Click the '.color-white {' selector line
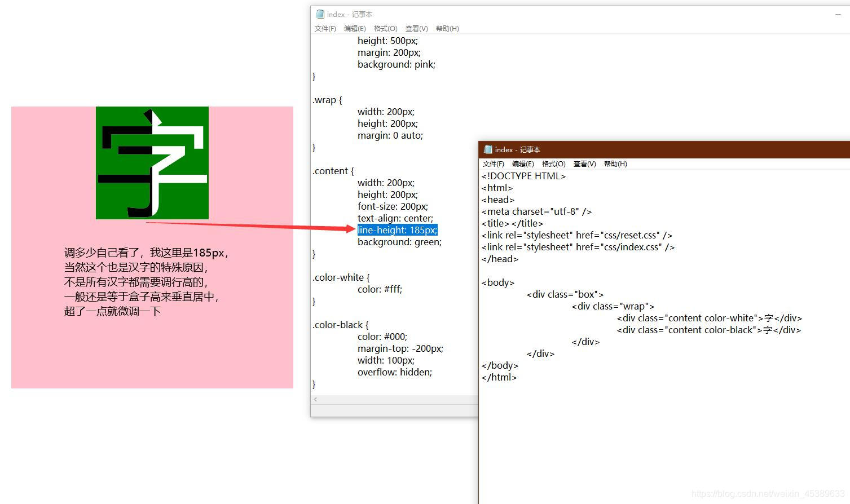The image size is (850, 504). click(341, 277)
